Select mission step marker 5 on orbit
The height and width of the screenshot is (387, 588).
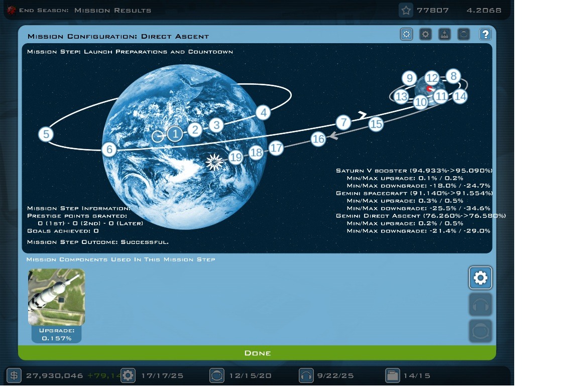pyautogui.click(x=46, y=134)
